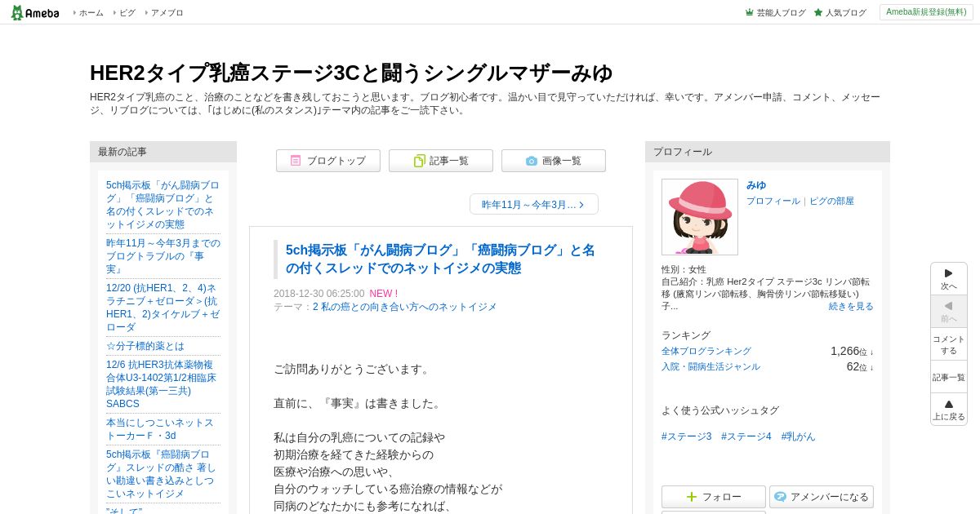
Task: Click 記事一覧 in floating navigation
Action: 949,377
